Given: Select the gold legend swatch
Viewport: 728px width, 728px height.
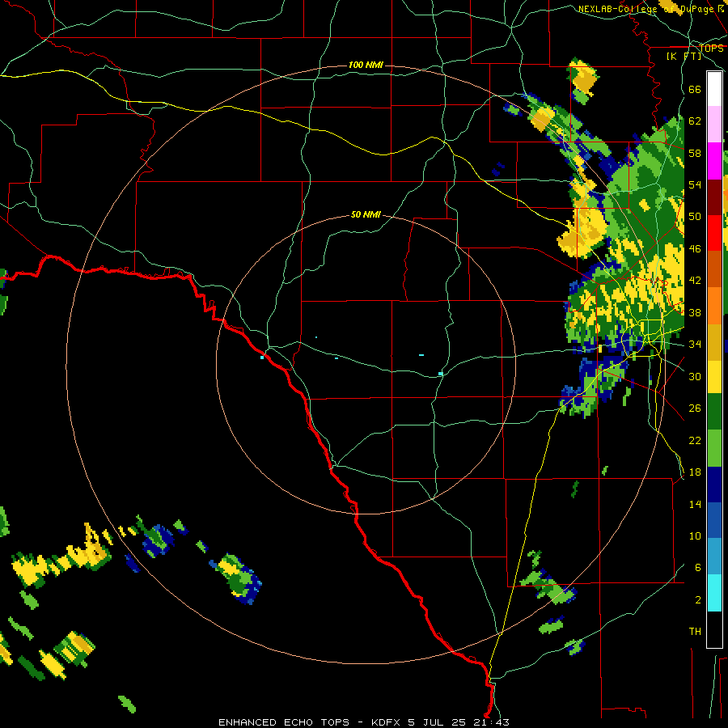Looking at the screenshot, I should click(714, 342).
